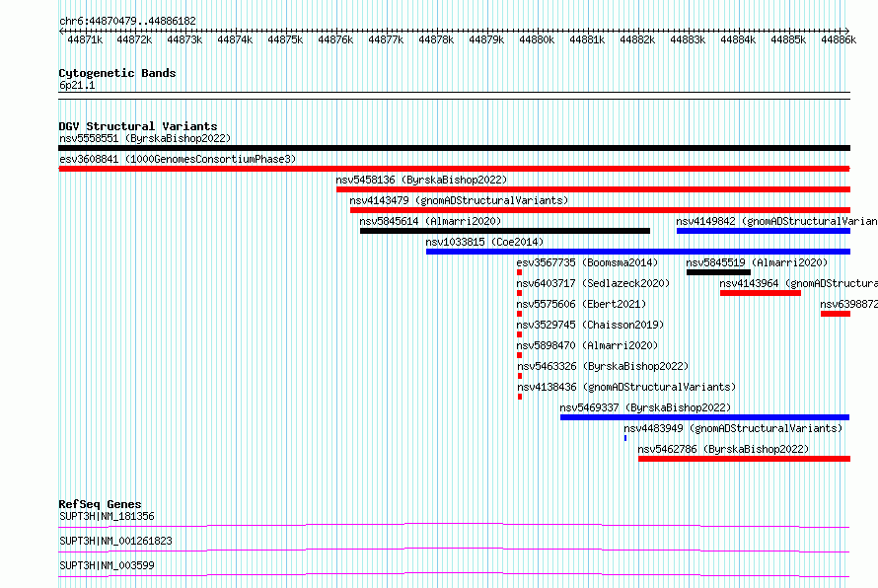Click the 6p21.1 band label
Image resolution: width=878 pixels, height=588 pixels.
coord(77,86)
